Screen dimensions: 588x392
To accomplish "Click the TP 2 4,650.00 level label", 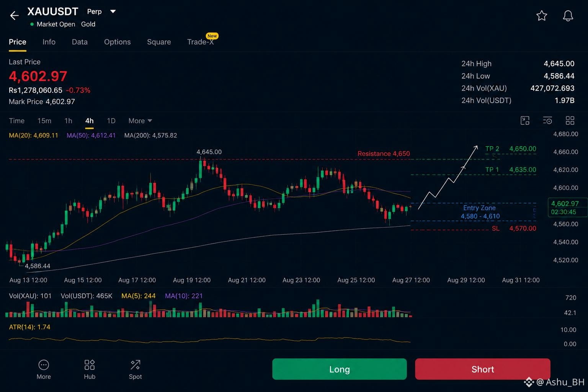I will pos(511,149).
